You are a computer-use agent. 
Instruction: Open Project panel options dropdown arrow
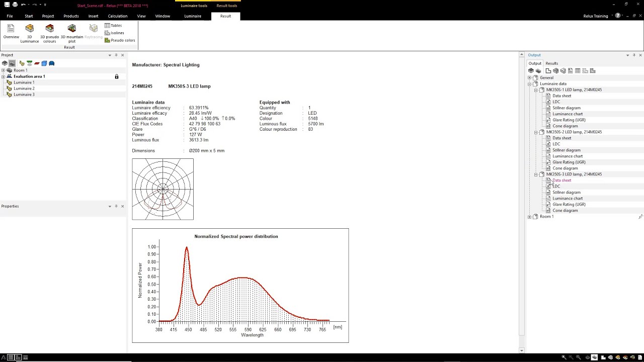pyautogui.click(x=110, y=55)
